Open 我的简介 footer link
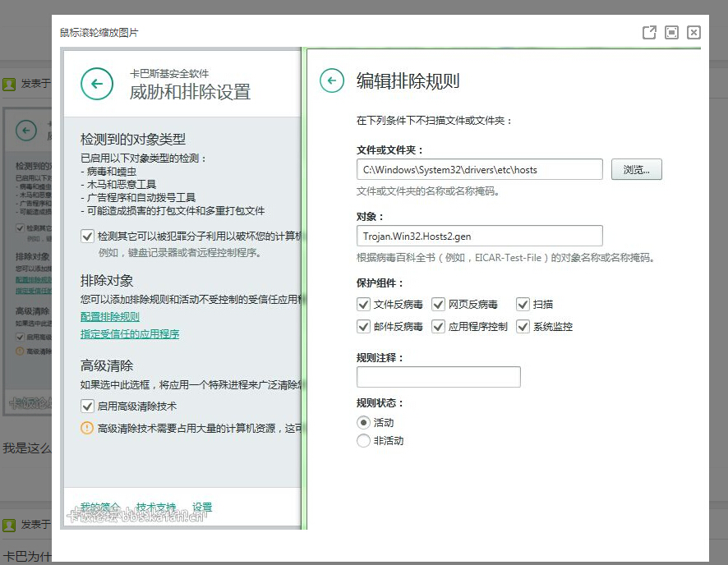The image size is (728, 565). [100, 507]
